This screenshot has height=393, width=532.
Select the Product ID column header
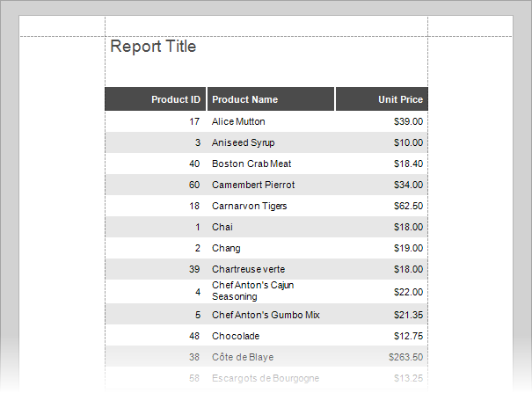tap(155, 99)
